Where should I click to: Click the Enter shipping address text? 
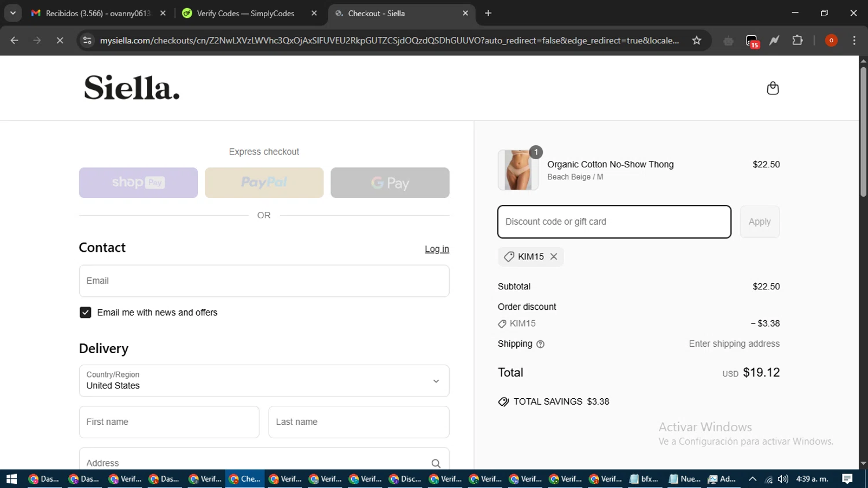pyautogui.click(x=734, y=344)
